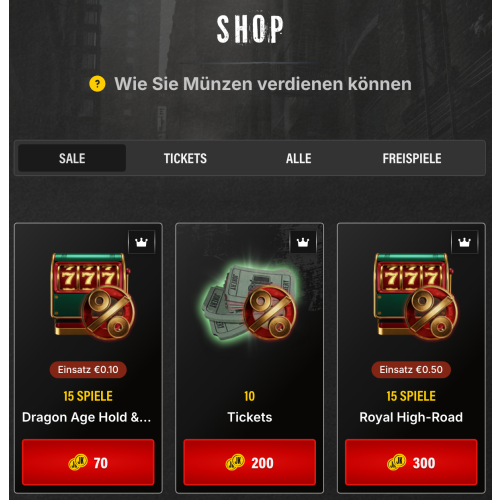
Task: Click the Royal High-Road slot machine image
Action: click(x=415, y=296)
